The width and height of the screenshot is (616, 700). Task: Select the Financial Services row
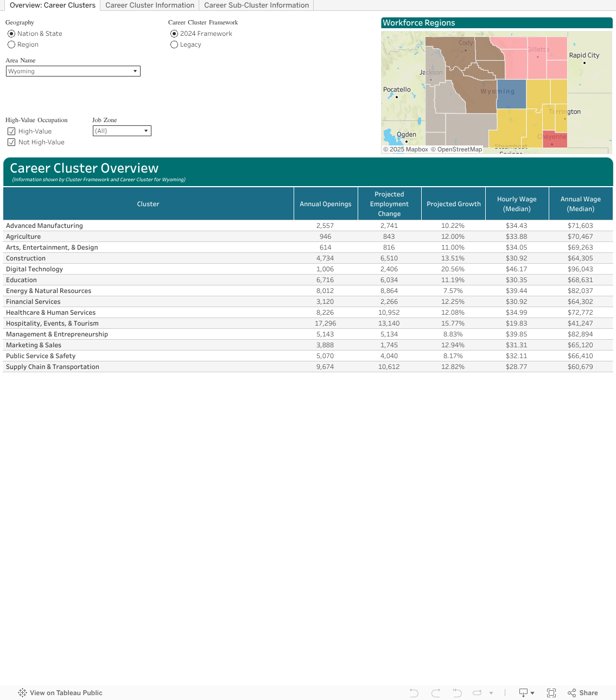308,302
